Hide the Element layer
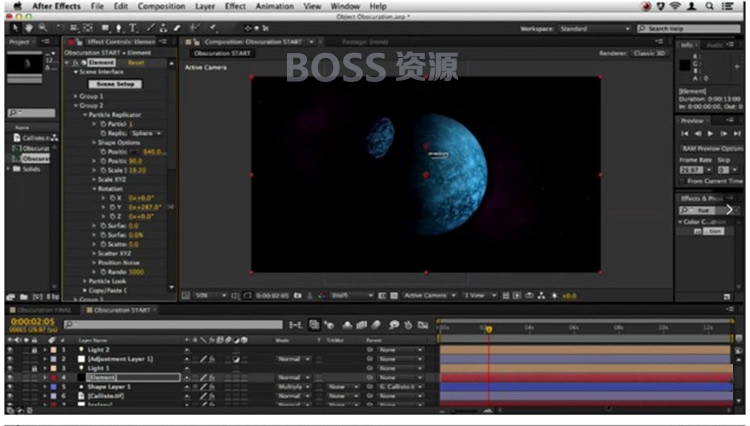The image size is (750, 426). coord(10,378)
